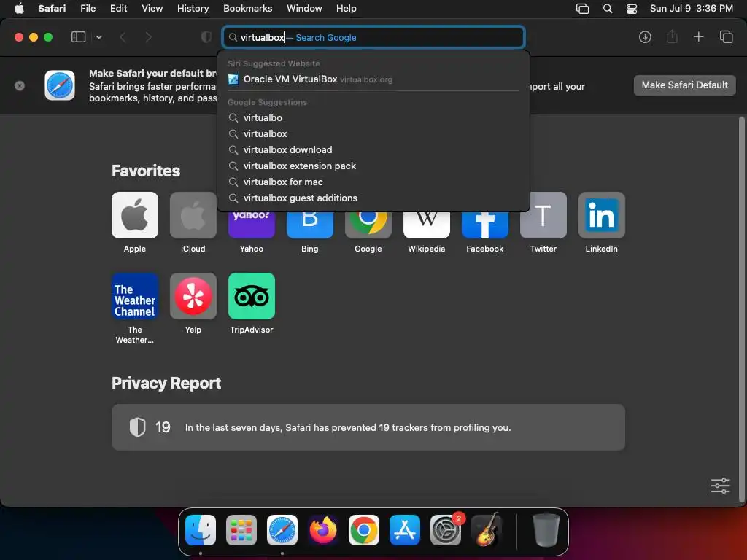Open the Yahoo favorite
This screenshot has width=747, height=560.
(x=252, y=224)
